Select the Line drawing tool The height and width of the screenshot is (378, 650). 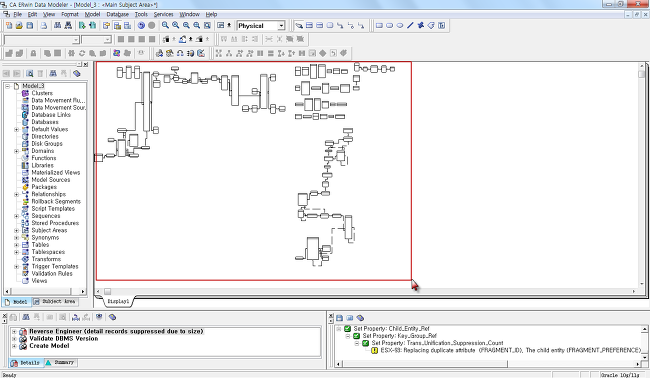tap(410, 26)
